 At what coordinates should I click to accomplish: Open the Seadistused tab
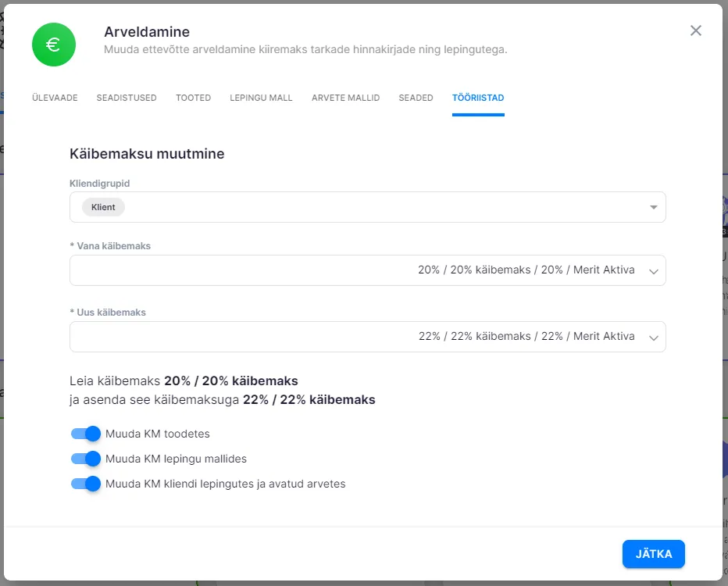click(127, 98)
